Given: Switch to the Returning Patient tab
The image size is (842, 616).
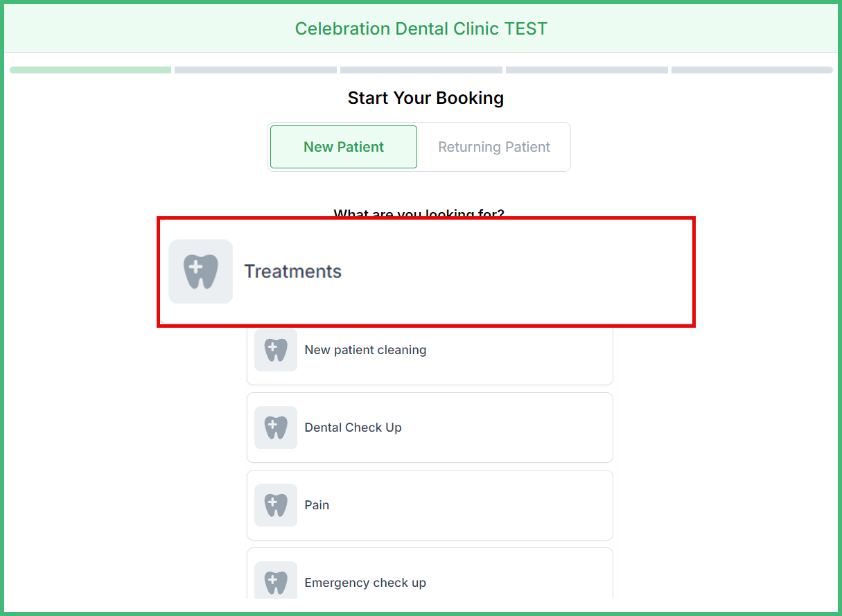Looking at the screenshot, I should click(x=493, y=147).
